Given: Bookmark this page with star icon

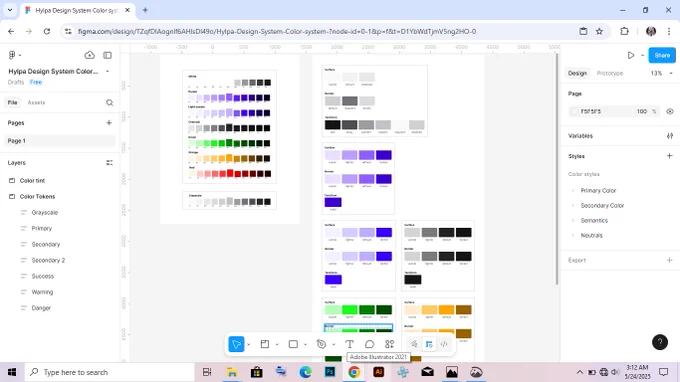Looking at the screenshot, I should point(599,31).
